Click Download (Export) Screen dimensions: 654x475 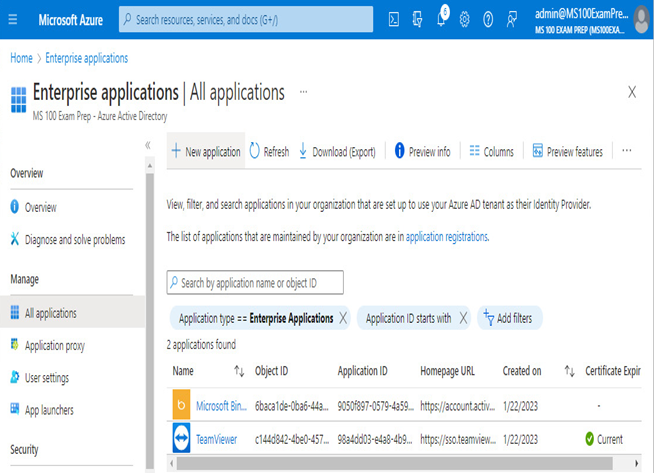tap(337, 151)
